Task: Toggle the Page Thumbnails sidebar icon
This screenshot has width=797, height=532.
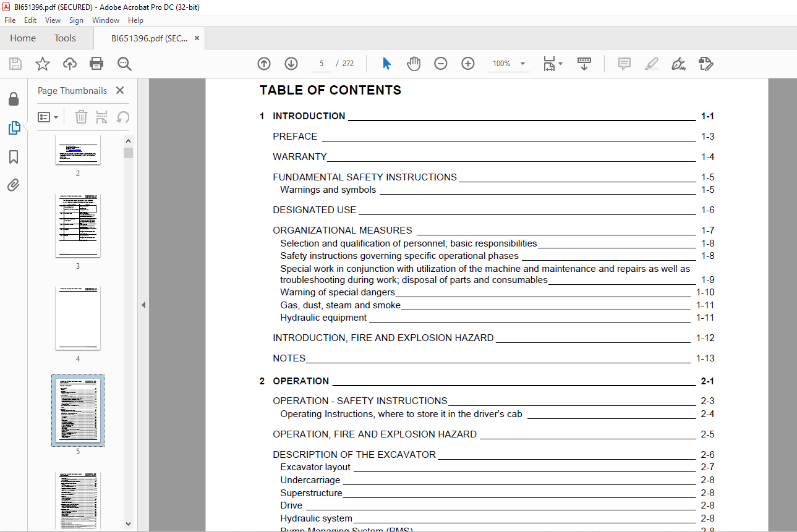Action: point(14,128)
